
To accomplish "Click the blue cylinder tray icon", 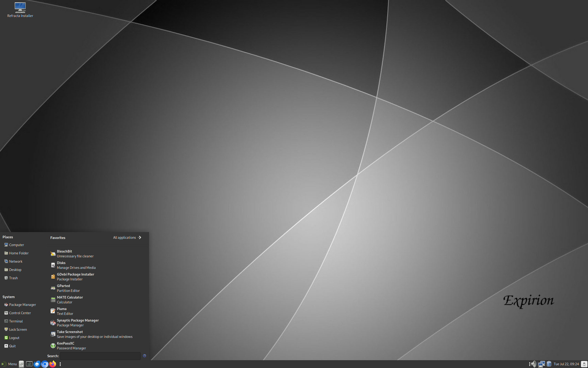I will (x=549, y=364).
